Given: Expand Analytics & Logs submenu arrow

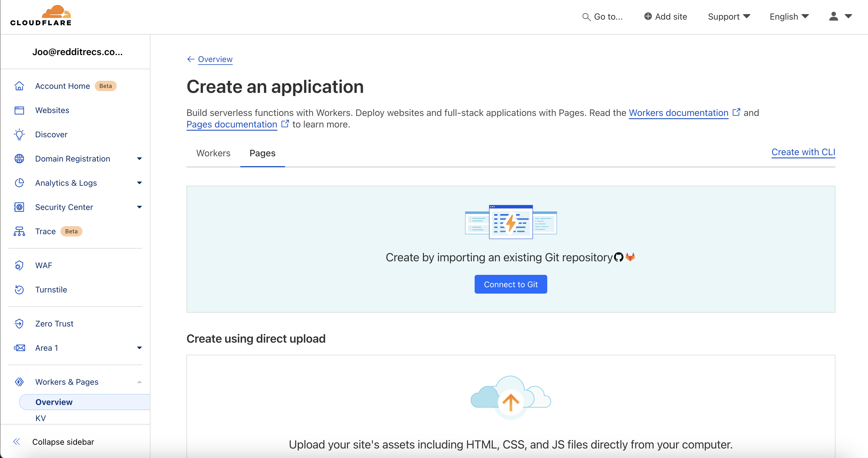Looking at the screenshot, I should (x=139, y=183).
